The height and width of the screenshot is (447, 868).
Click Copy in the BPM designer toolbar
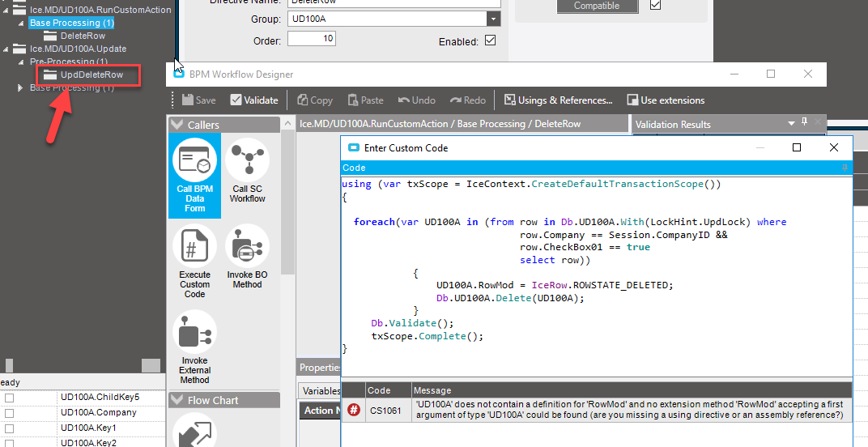click(x=314, y=100)
